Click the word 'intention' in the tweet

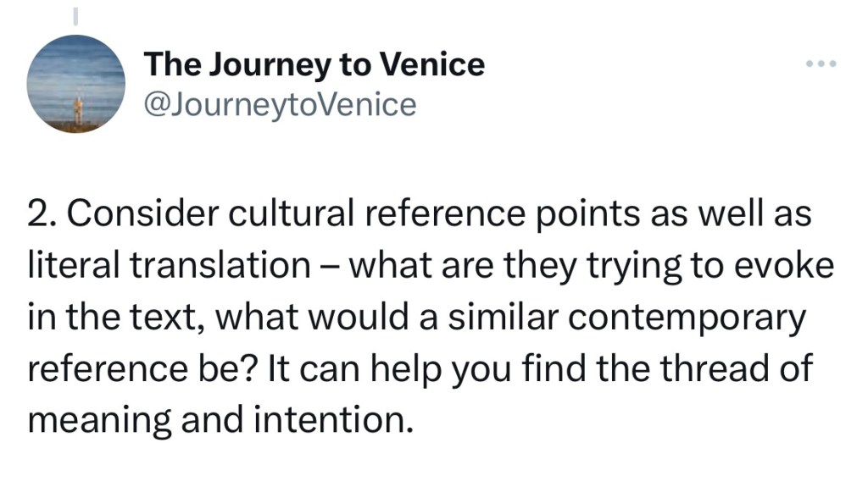click(341, 419)
